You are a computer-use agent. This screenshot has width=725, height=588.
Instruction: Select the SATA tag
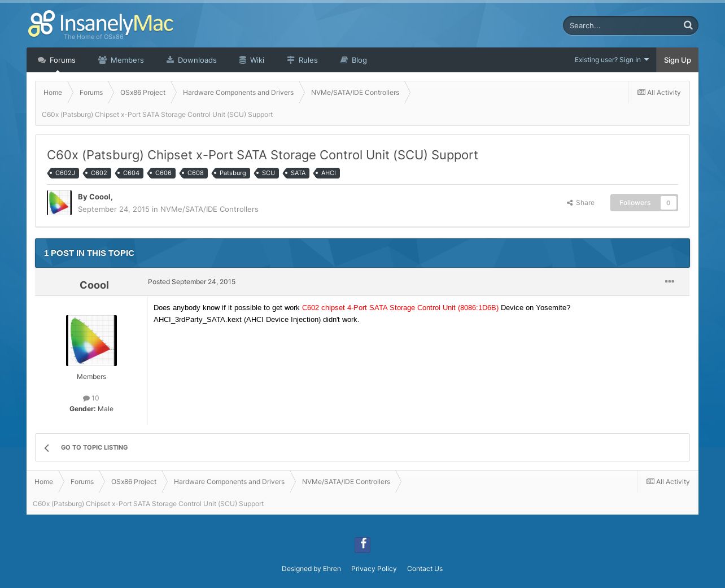tap(296, 173)
